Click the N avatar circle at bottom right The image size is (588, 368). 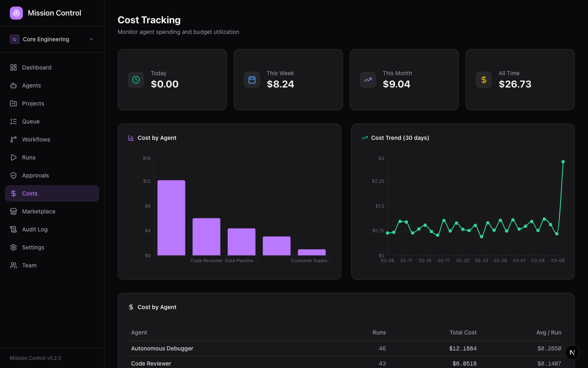click(572, 352)
